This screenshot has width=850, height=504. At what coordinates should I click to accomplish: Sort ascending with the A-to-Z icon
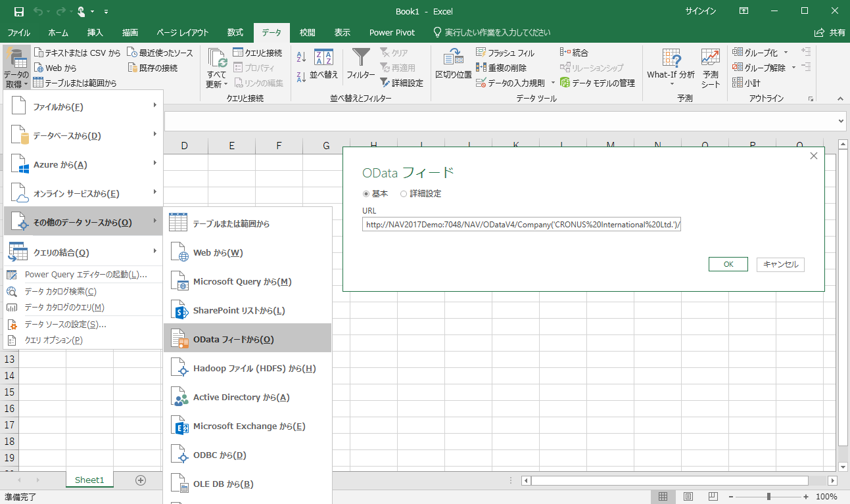(302, 57)
